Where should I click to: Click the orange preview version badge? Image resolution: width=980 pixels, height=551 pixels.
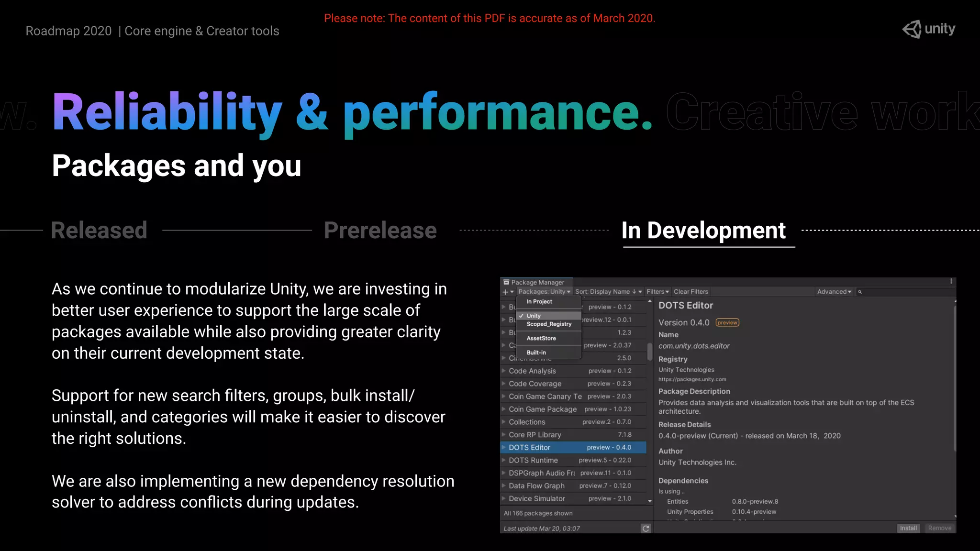point(727,323)
